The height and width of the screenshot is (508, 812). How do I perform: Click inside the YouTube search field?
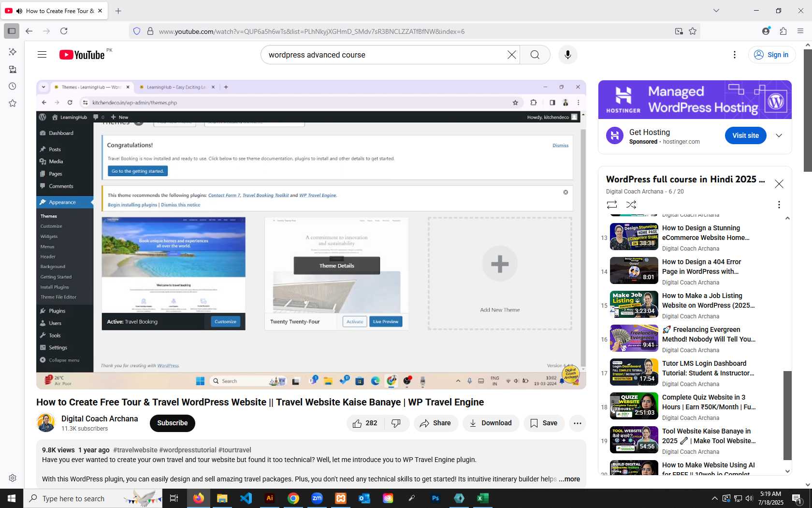pyautogui.click(x=387, y=55)
